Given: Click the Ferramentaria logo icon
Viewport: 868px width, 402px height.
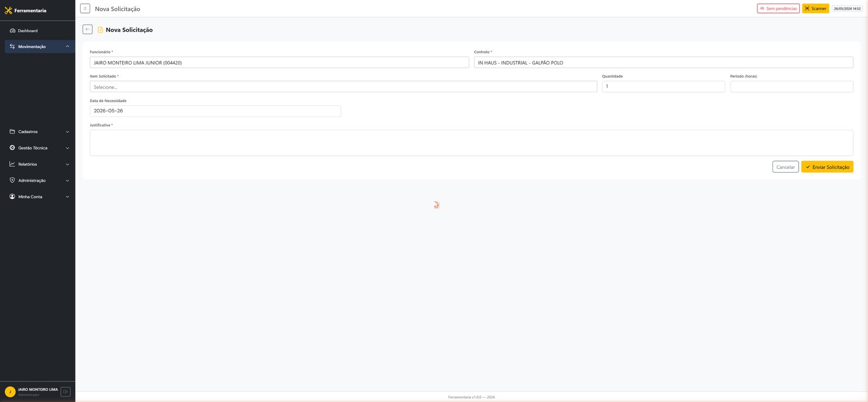Looking at the screenshot, I should pos(8,10).
